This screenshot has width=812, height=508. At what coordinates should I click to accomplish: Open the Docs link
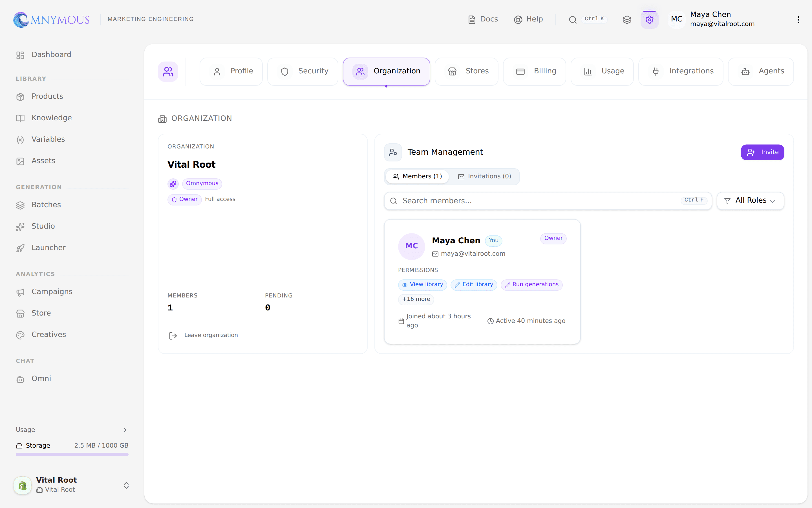(x=483, y=19)
